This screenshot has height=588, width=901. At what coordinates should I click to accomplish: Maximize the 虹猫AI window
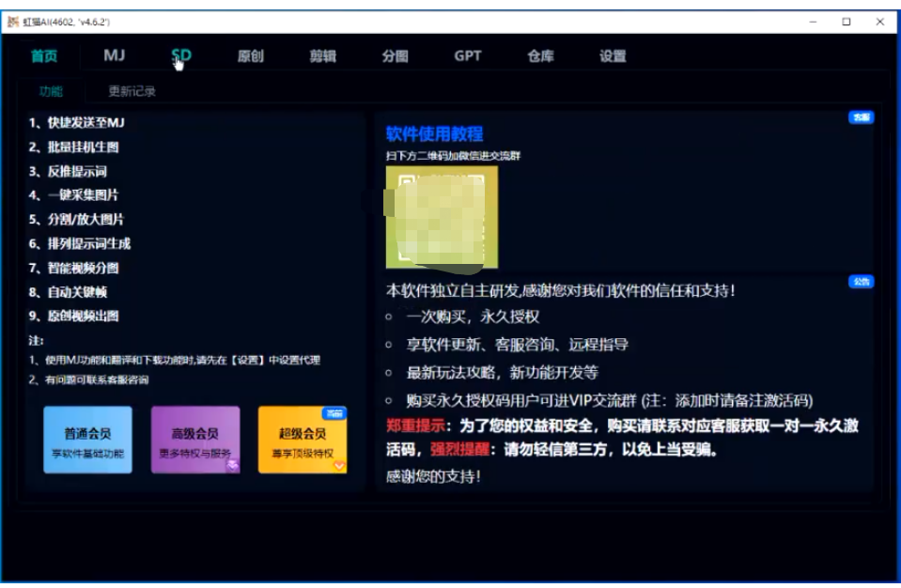tap(847, 22)
